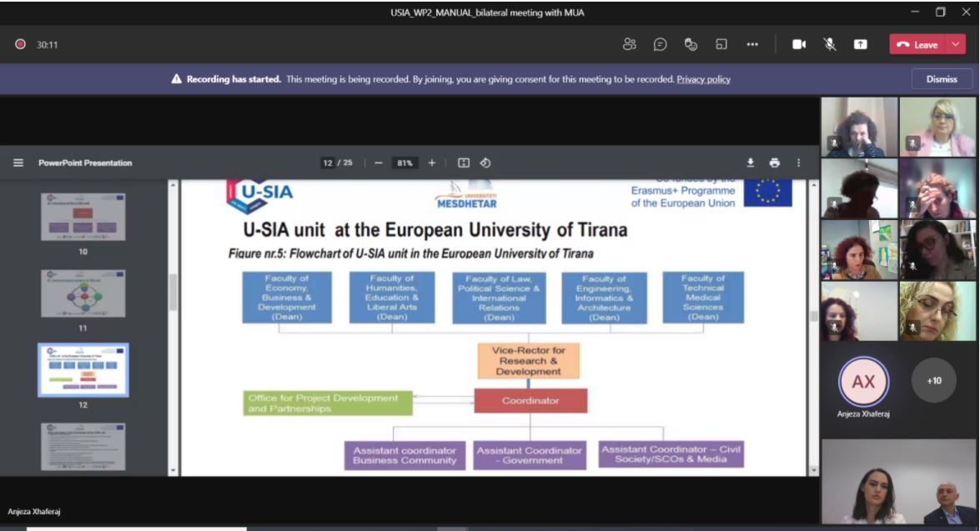
Task: Open the Privacy policy link
Action: pos(703,79)
